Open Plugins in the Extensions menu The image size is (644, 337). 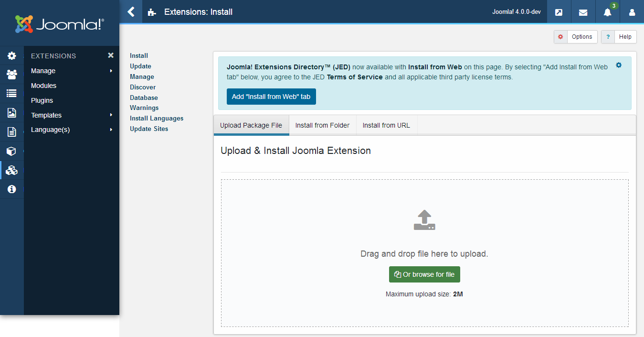pyautogui.click(x=42, y=100)
